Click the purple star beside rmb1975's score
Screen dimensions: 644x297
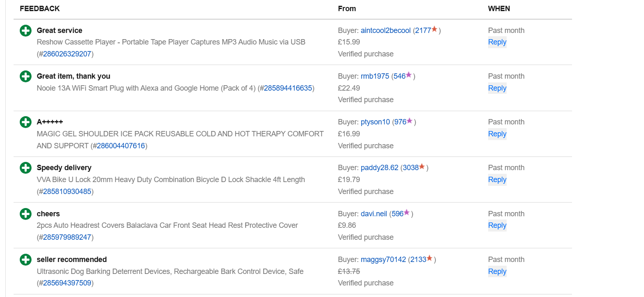click(x=408, y=75)
